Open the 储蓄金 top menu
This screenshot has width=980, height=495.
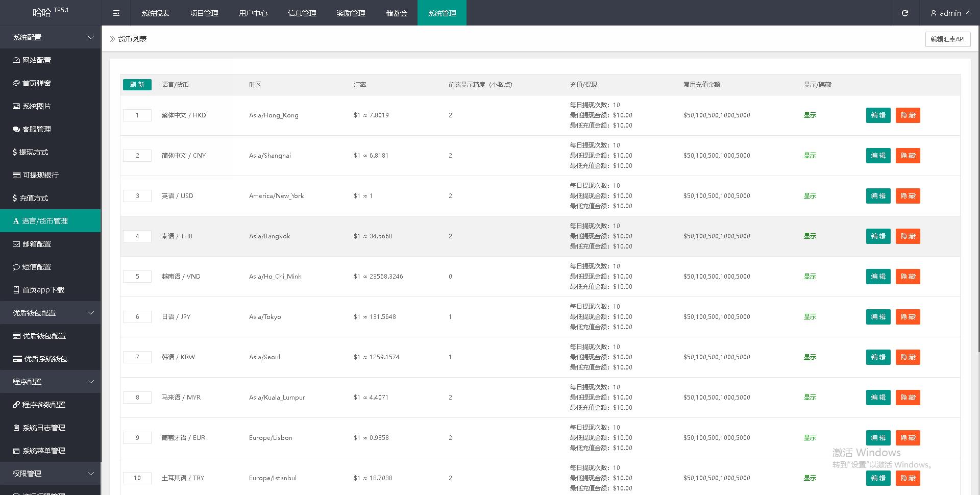click(397, 13)
